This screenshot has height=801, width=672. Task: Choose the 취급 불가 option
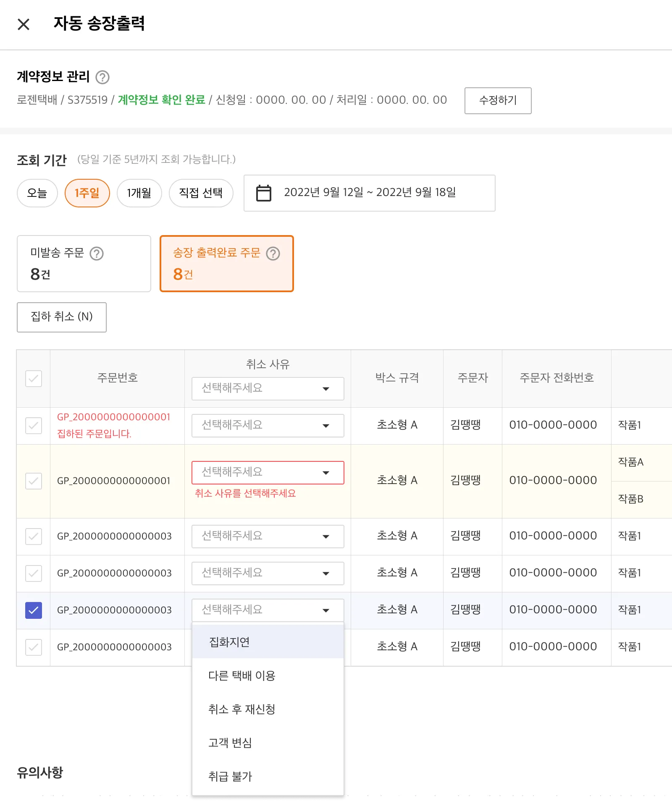tap(268, 776)
